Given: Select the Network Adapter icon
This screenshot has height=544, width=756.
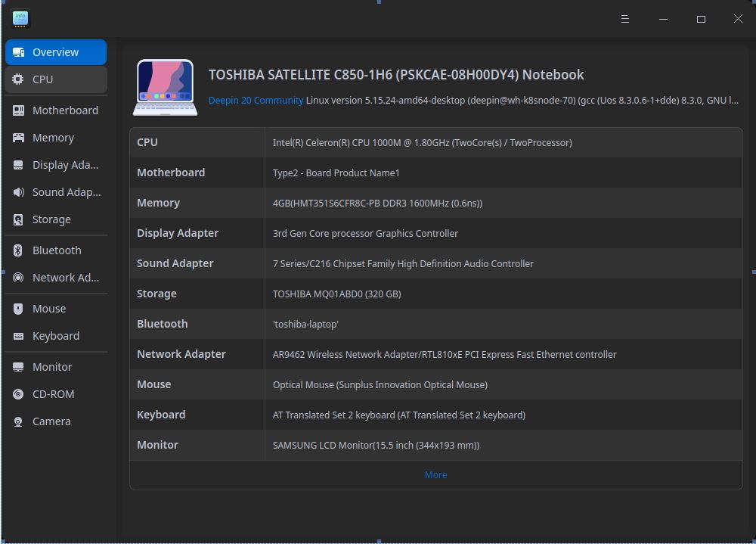Looking at the screenshot, I should 18,278.
